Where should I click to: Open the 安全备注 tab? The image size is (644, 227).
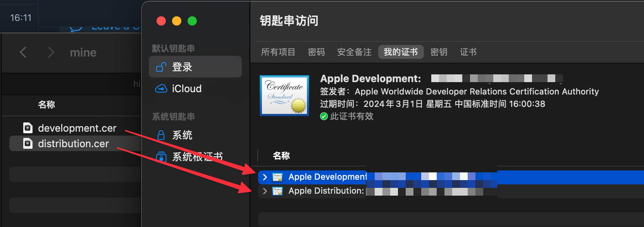354,52
